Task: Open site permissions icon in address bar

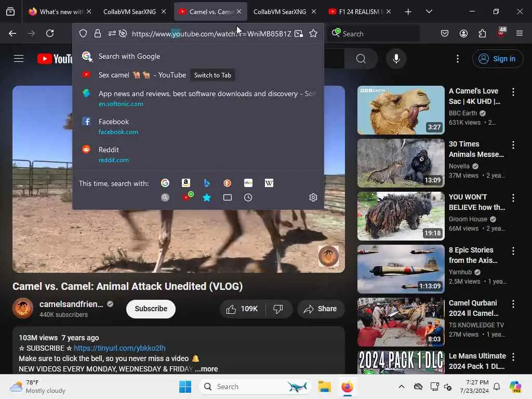Action: (x=112, y=33)
